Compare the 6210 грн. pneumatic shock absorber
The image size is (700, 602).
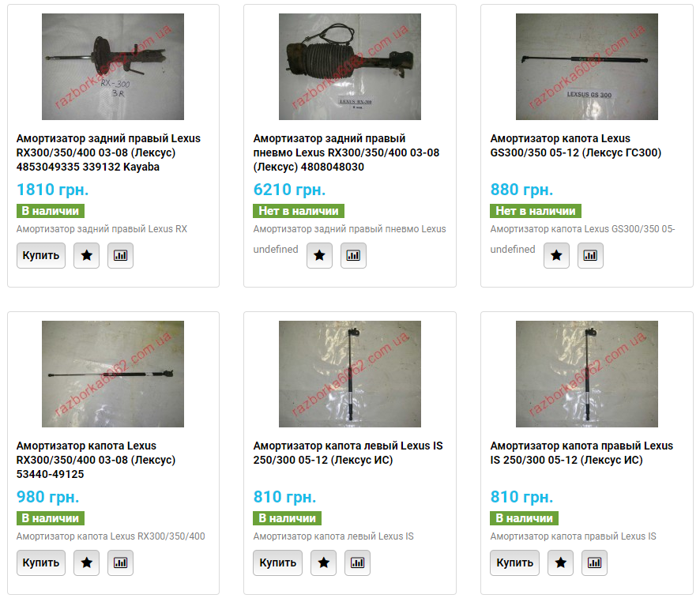click(354, 255)
